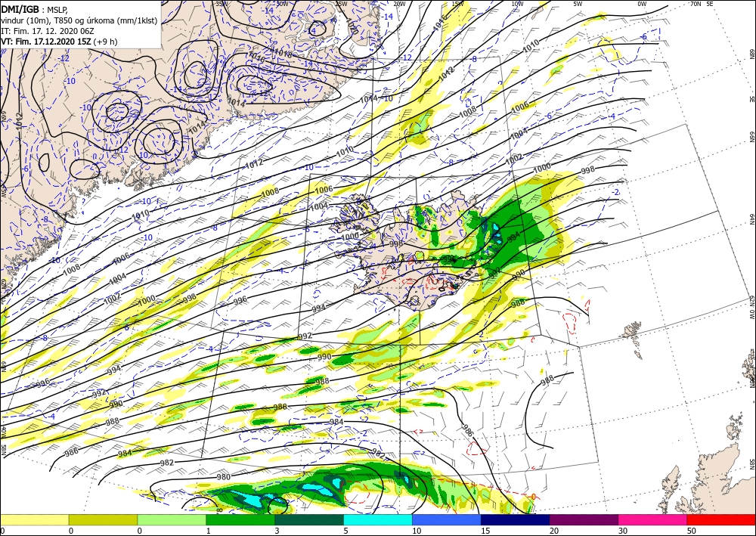Screen dimensions: 756x536
Task: Pick the cyan legend swatch
Action: coord(378,519)
